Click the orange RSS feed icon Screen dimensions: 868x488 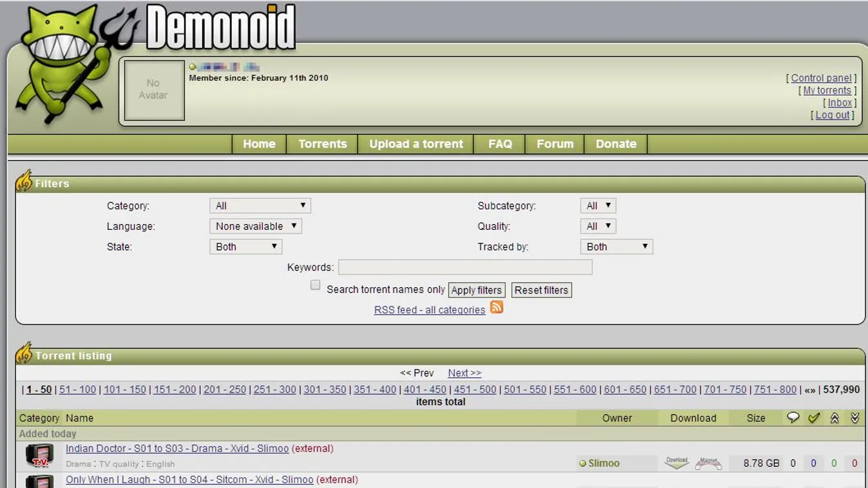click(496, 308)
